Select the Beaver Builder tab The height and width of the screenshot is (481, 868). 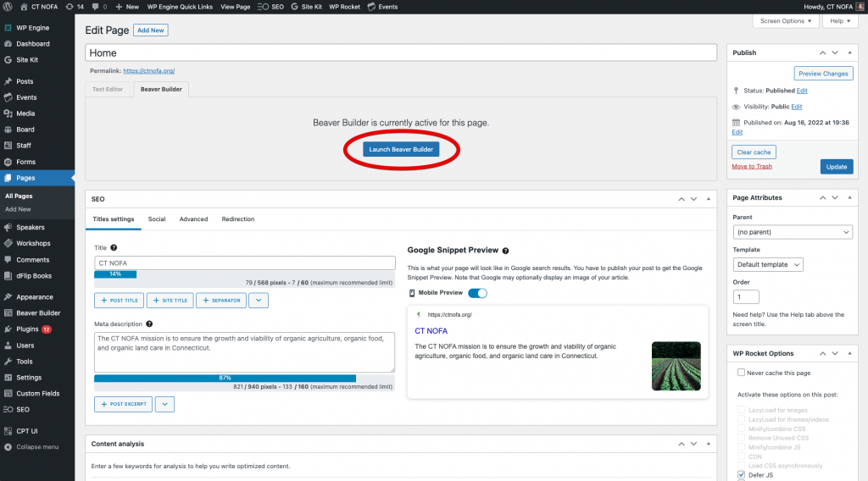(161, 89)
